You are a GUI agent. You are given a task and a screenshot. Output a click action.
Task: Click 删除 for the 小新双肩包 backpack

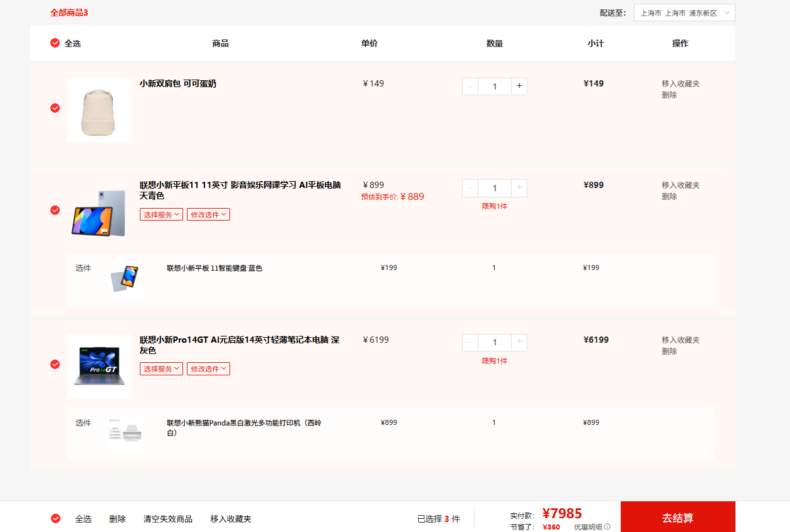point(669,95)
